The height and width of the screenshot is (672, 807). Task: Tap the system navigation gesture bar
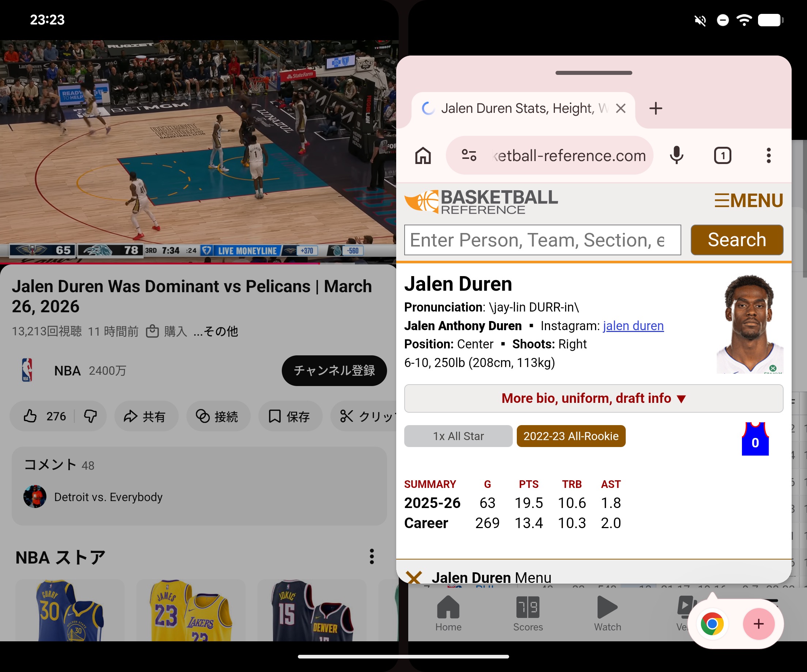403,656
